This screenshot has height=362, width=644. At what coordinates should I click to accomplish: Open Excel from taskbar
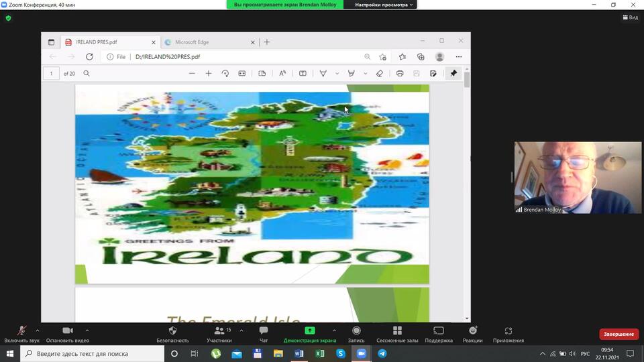pyautogui.click(x=319, y=353)
